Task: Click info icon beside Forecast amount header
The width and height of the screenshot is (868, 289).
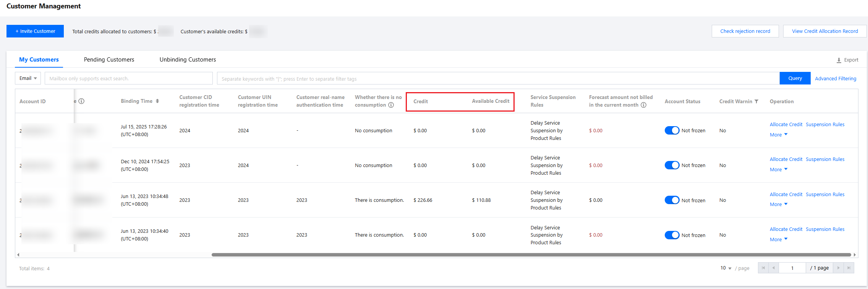Action: coord(644,105)
